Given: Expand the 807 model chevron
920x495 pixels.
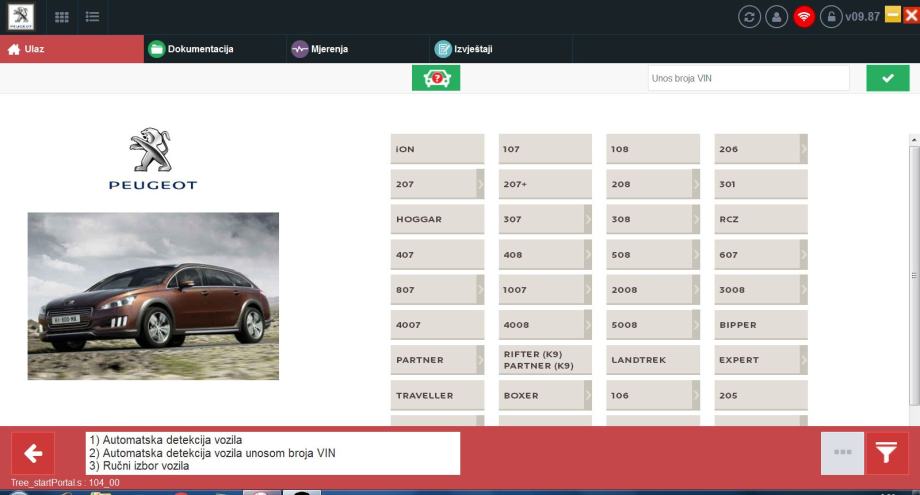Looking at the screenshot, I should [480, 290].
